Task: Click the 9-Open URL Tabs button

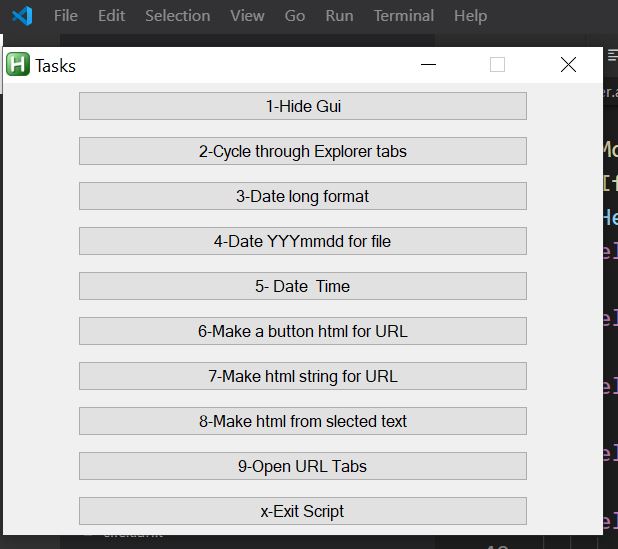Action: click(x=302, y=466)
